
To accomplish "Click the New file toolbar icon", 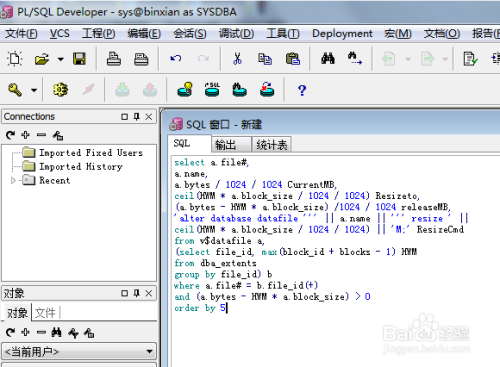I will [x=15, y=59].
